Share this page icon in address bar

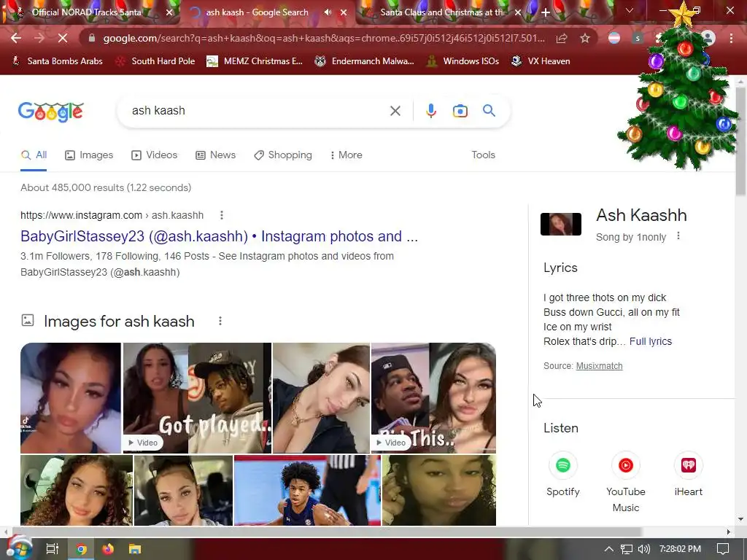click(562, 38)
